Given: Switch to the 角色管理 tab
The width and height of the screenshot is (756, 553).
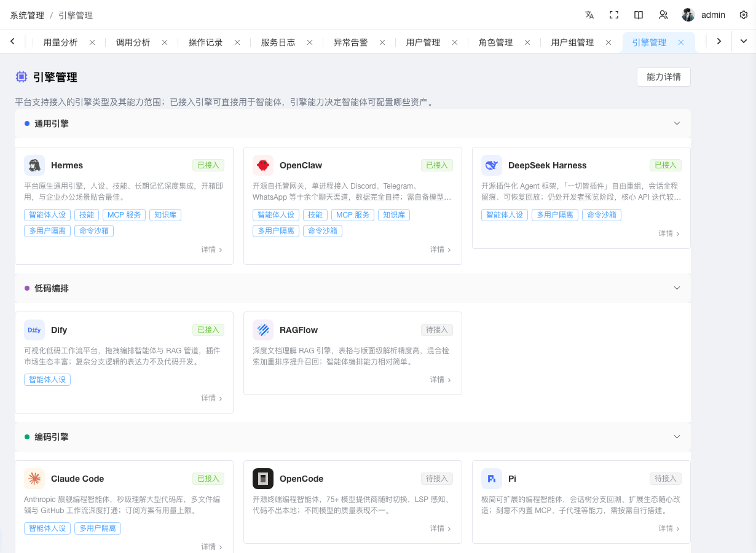Looking at the screenshot, I should [x=495, y=42].
